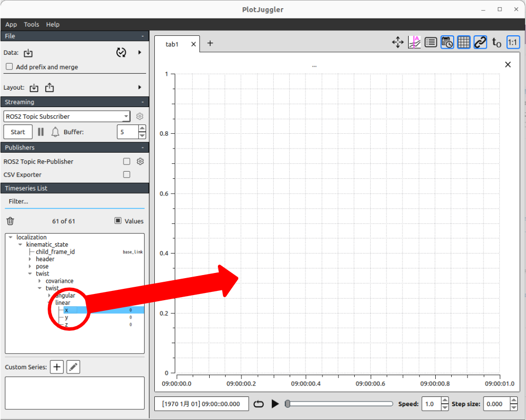This screenshot has height=420, width=526.
Task: Click the reload data icon
Action: click(121, 52)
